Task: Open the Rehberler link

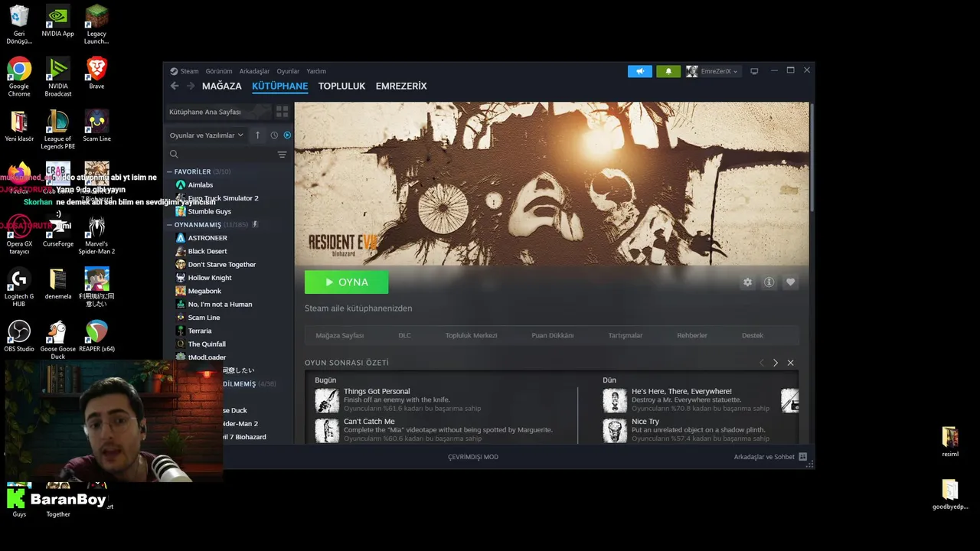Action: (x=692, y=335)
